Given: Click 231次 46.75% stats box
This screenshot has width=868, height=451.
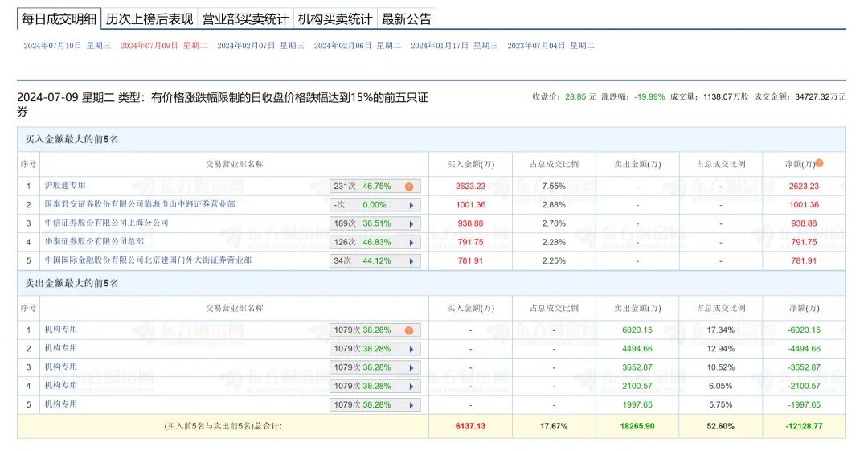Looking at the screenshot, I should (x=375, y=187).
